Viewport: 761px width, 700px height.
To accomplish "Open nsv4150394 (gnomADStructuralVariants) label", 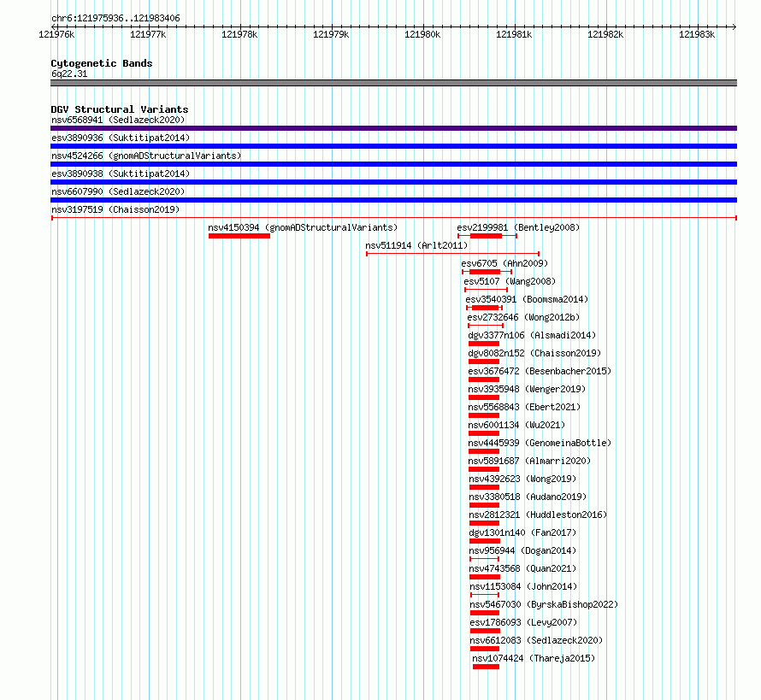I will coord(303,227).
